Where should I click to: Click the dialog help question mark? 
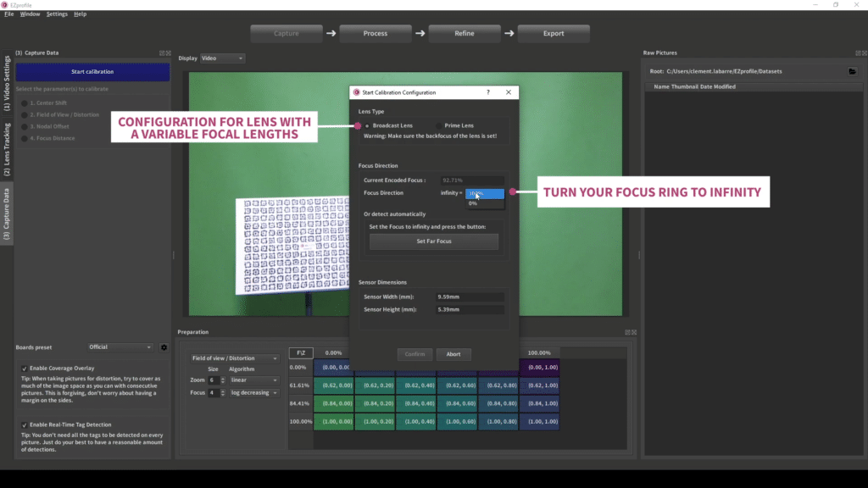coord(487,91)
